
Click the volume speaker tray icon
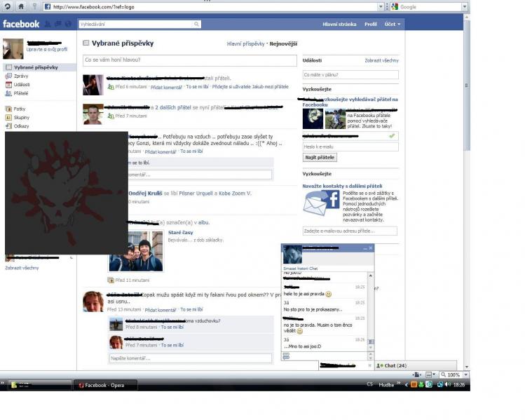tap(448, 384)
